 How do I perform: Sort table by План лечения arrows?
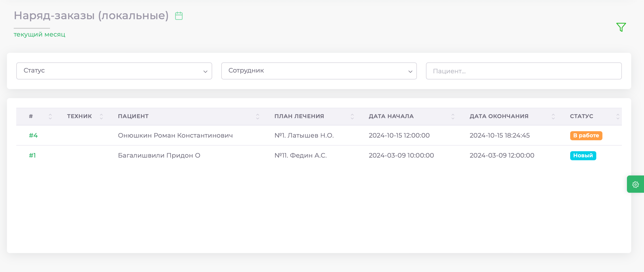[x=352, y=116]
